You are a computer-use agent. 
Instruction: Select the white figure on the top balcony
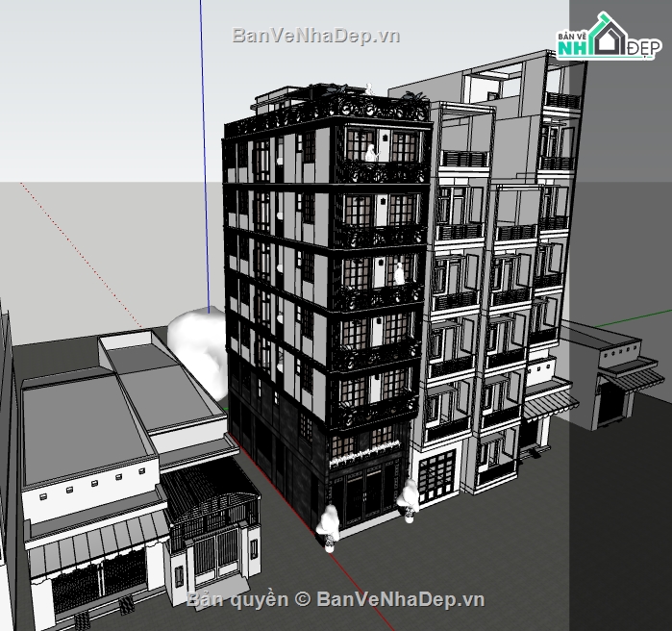[x=370, y=151]
